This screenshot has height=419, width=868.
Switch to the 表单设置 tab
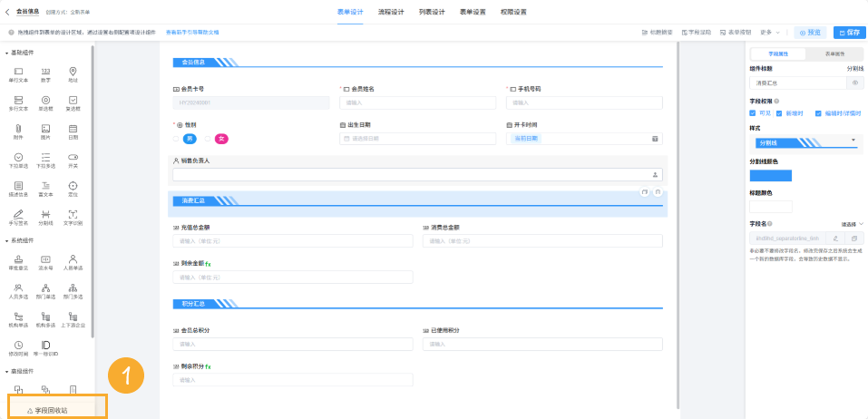coord(473,12)
